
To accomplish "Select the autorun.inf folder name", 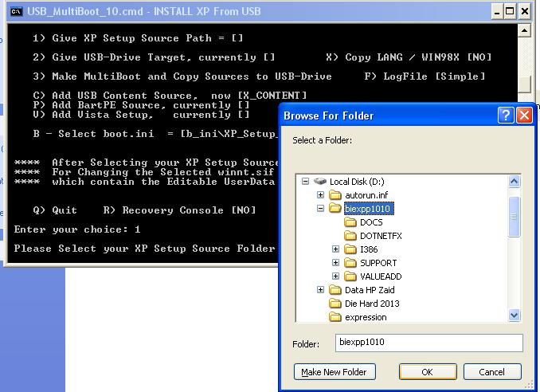I will tap(366, 195).
